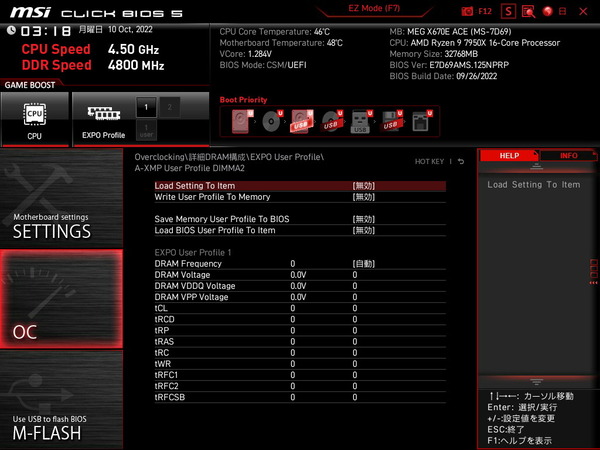Click the EXPO User Profile 1 heading

pyautogui.click(x=193, y=253)
